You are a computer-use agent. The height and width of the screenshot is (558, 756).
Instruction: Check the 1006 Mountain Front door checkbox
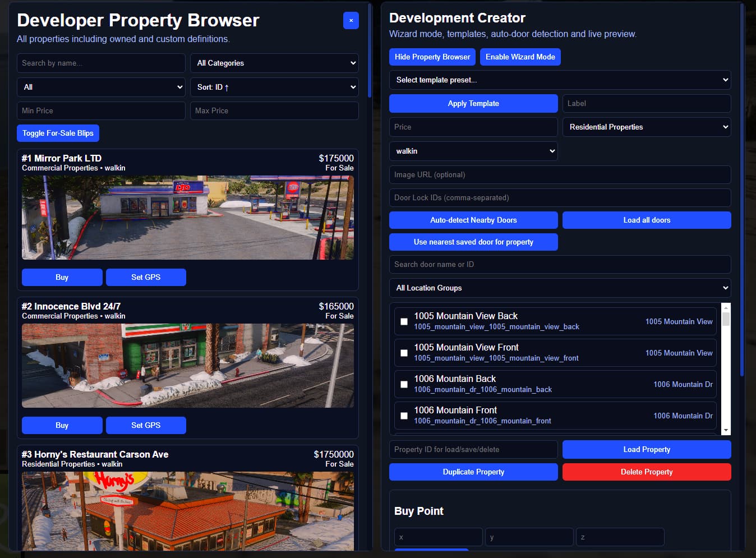point(404,416)
